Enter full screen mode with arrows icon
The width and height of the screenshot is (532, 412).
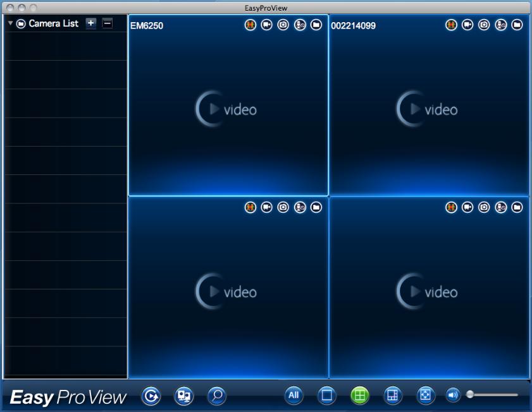426,395
